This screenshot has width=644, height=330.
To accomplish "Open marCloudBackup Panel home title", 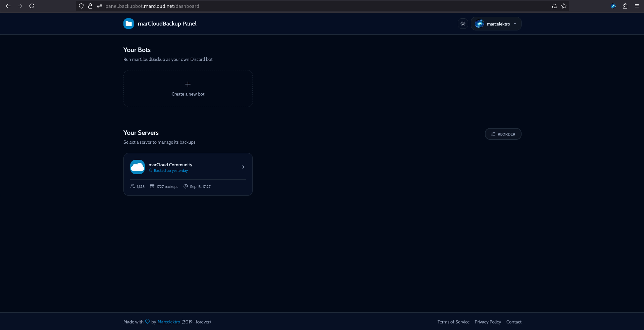I will (x=167, y=24).
